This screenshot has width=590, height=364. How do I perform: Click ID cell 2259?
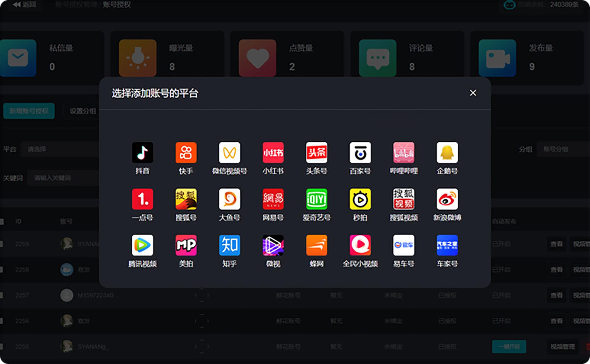point(22,244)
